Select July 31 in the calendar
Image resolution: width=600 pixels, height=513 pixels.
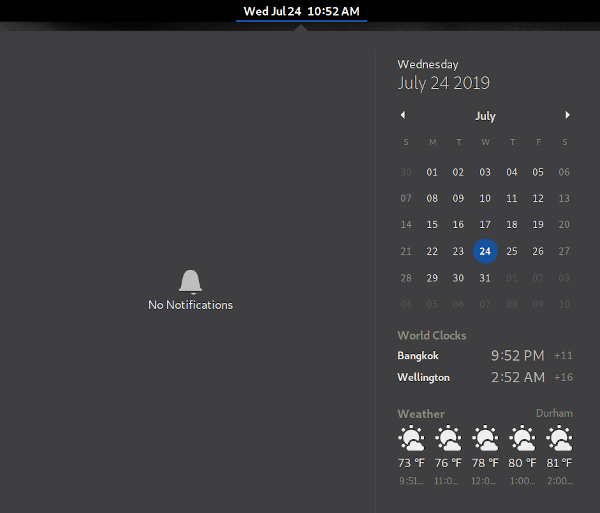click(x=485, y=278)
